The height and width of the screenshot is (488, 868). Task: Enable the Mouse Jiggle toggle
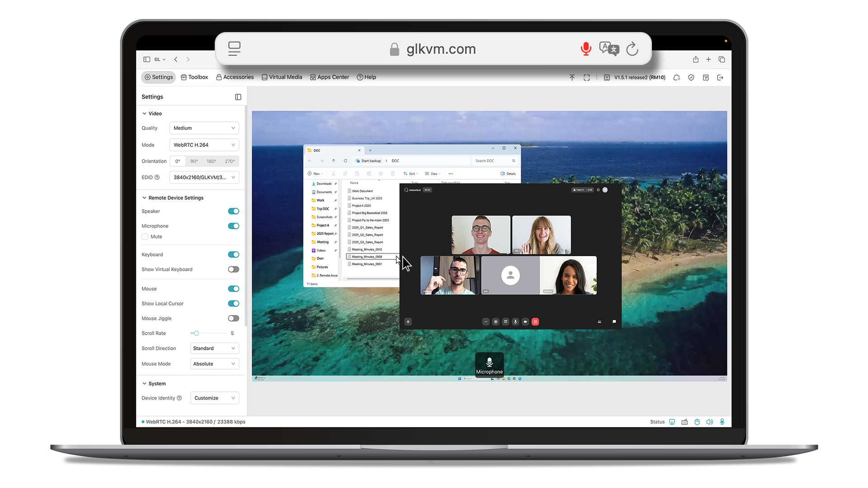pos(233,318)
